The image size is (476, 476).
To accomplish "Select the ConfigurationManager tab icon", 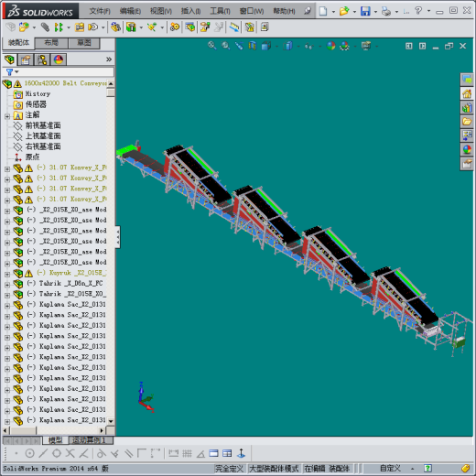I will coord(42,59).
